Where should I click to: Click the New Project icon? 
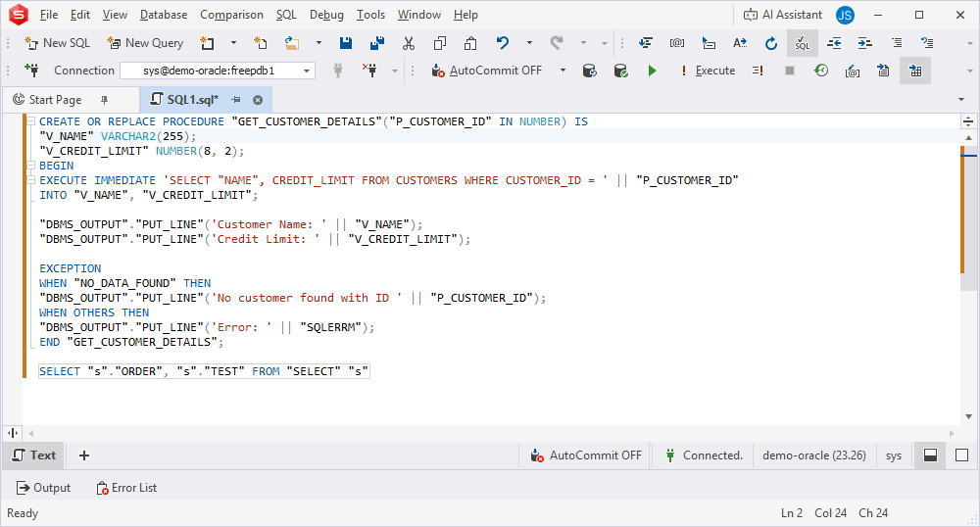click(207, 43)
